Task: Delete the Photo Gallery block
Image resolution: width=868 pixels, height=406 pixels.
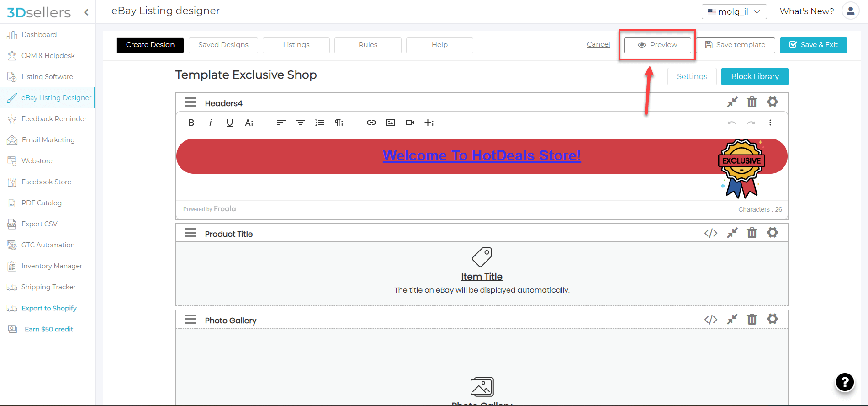Action: coord(752,319)
